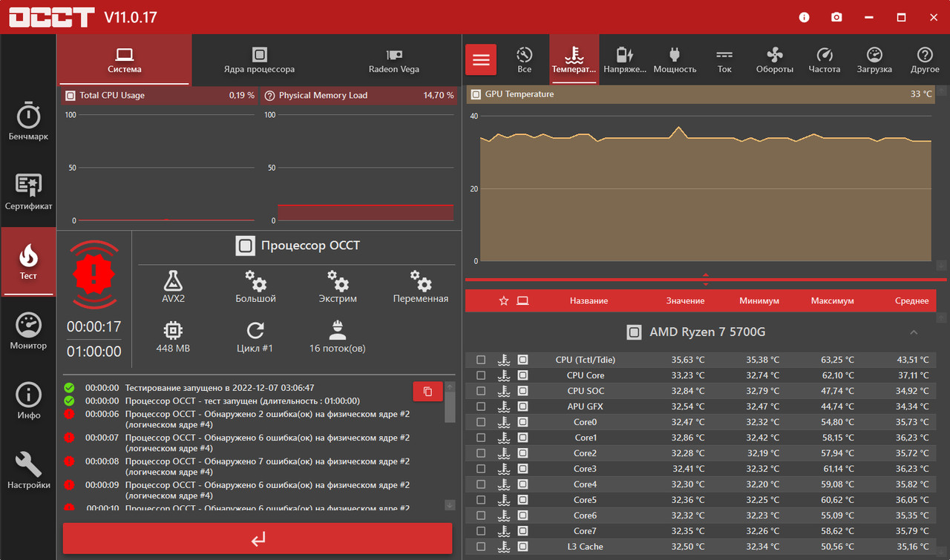Image resolution: width=950 pixels, height=560 pixels.
Task: Sort by the Минимум column header
Action: coord(759,300)
